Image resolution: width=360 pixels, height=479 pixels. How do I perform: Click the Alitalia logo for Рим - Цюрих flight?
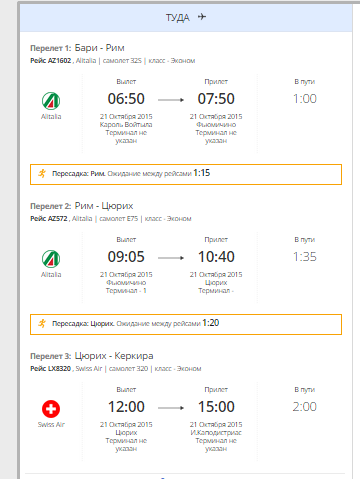tap(51, 259)
